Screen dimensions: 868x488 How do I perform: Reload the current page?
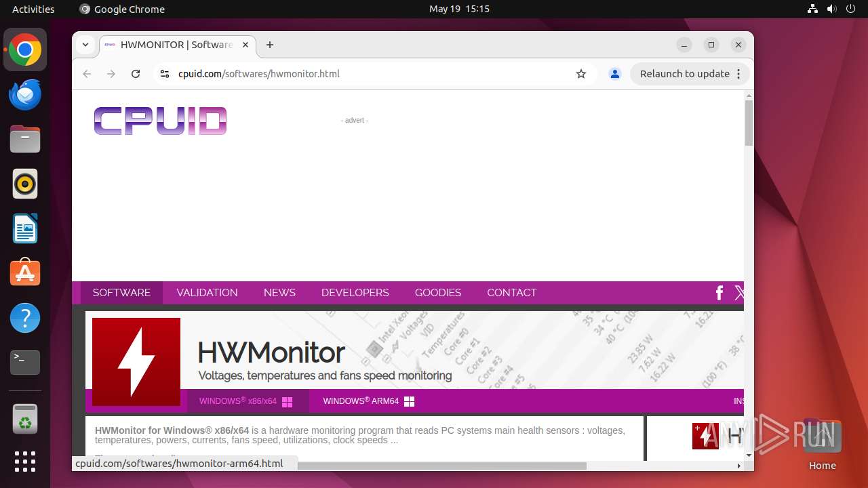coord(136,74)
